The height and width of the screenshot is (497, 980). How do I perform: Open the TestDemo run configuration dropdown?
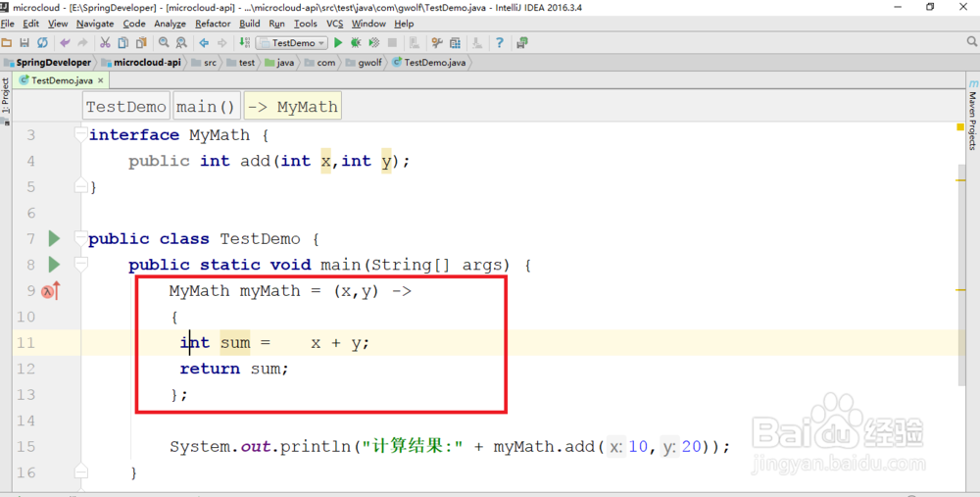coord(292,42)
